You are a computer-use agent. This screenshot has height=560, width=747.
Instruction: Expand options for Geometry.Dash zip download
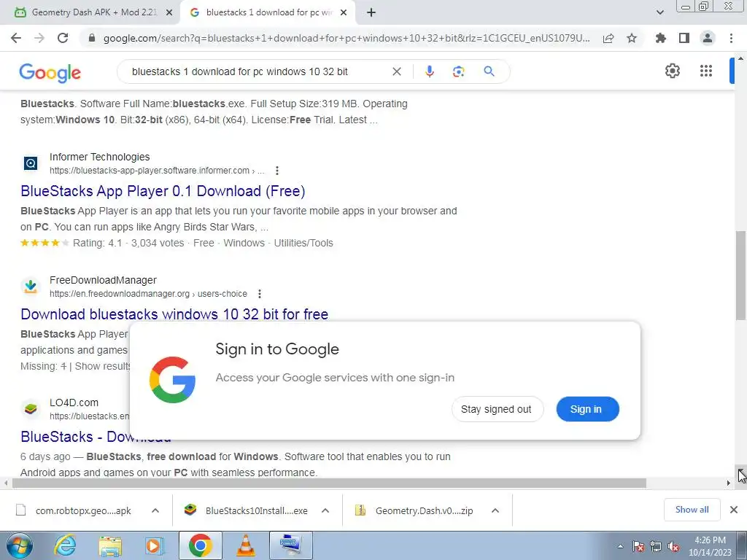point(495,510)
